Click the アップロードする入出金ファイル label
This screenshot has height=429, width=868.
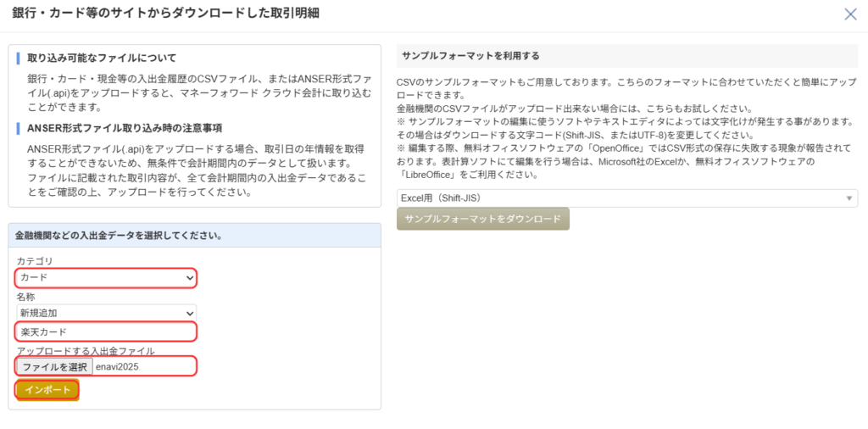[x=85, y=351]
